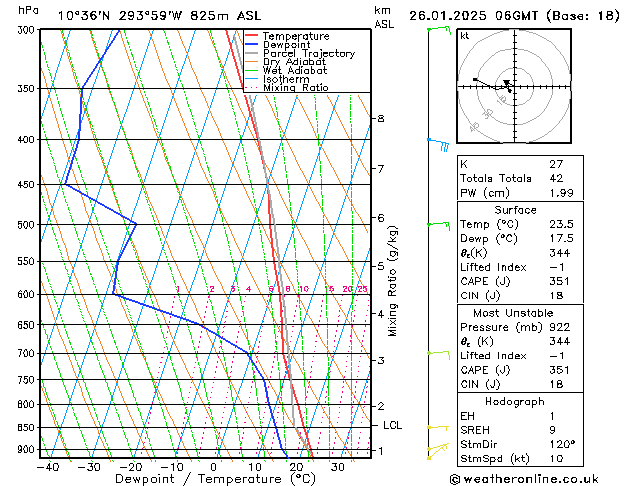Click the 'Mixing Ratio (g/kg)' vertical axis label
629x486 pixels.
(x=392, y=281)
